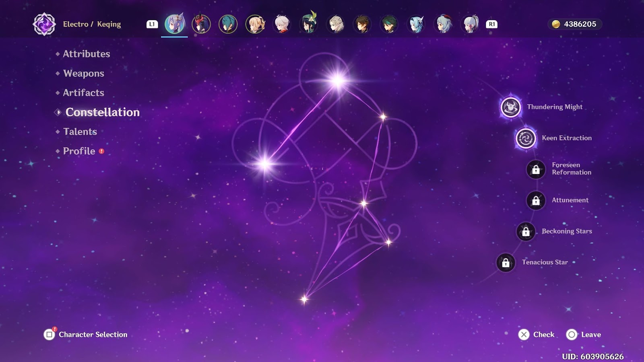
Task: Click the Check label
Action: click(x=544, y=335)
